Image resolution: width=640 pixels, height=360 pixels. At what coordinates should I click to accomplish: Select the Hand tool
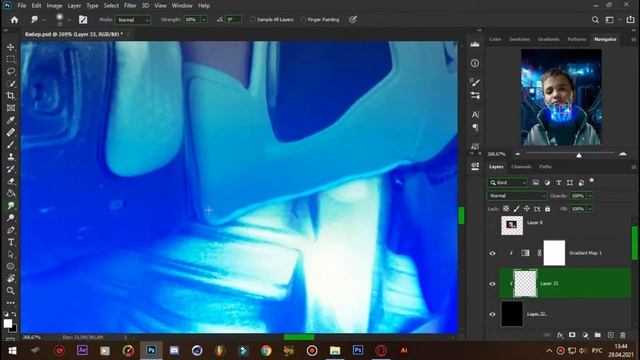coord(11,279)
